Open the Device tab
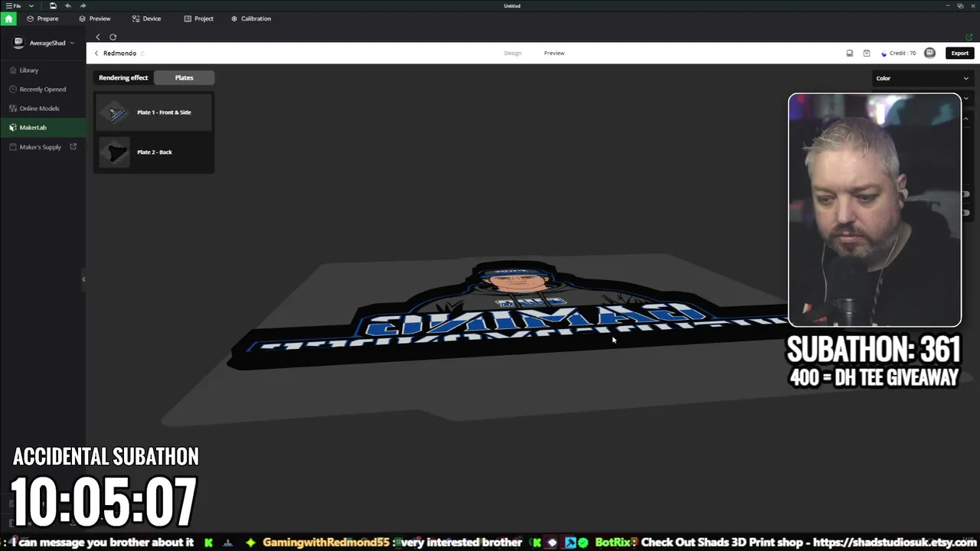The width and height of the screenshot is (980, 551). tap(146, 18)
